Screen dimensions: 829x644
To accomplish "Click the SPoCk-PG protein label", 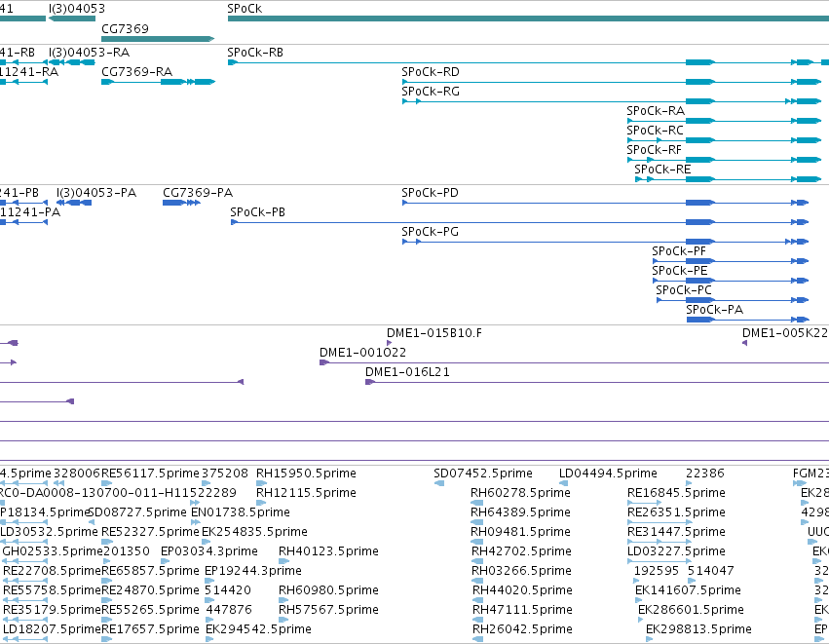I will pos(430,232).
